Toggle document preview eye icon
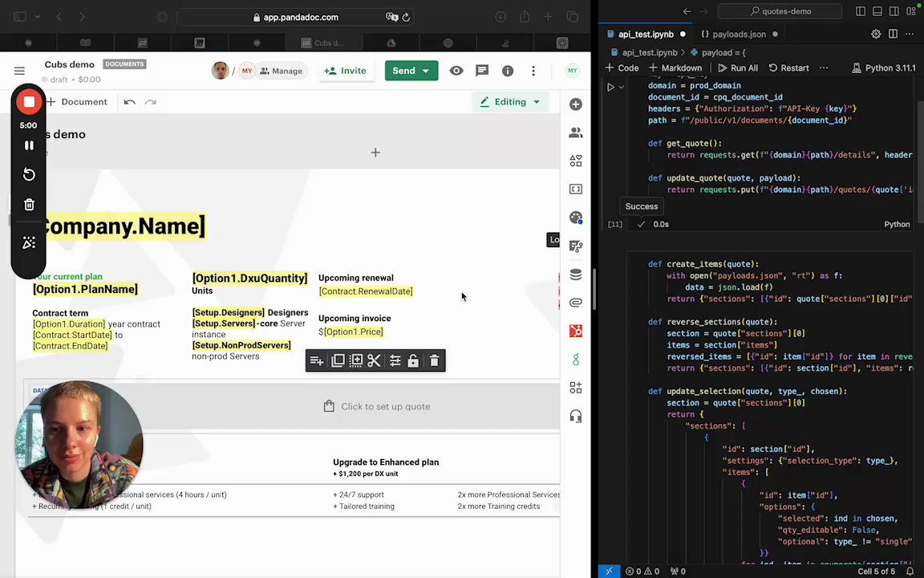924x578 pixels. pyautogui.click(x=456, y=71)
